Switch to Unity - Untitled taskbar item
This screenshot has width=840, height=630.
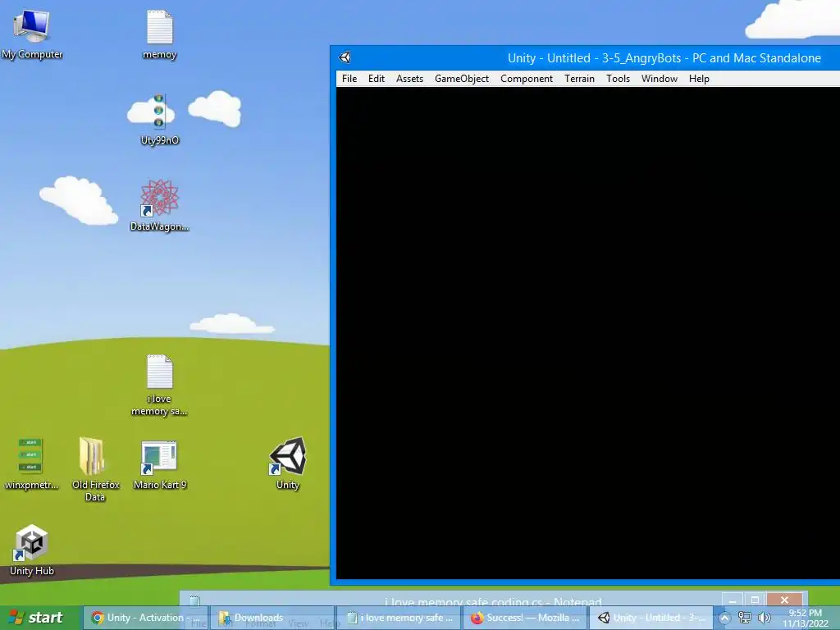tap(651, 618)
